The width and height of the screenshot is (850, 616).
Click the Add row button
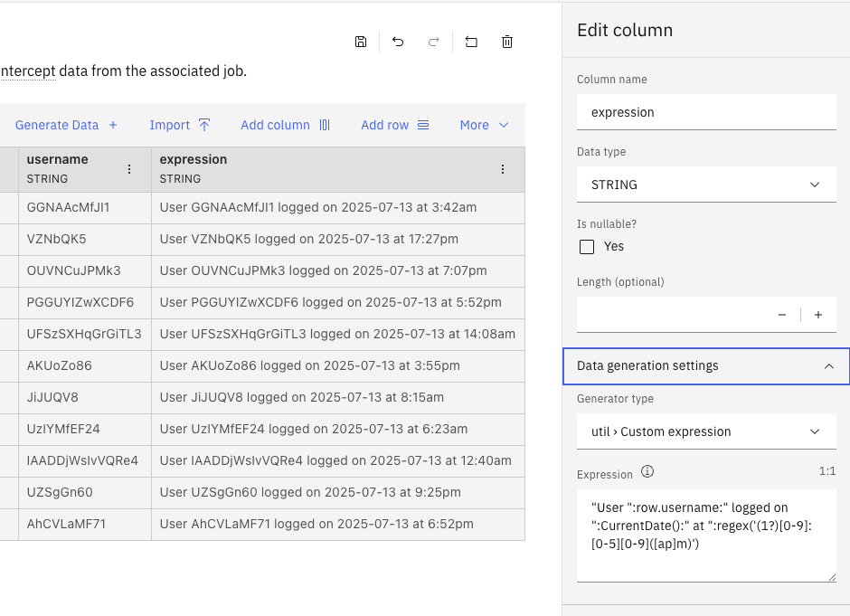[394, 125]
